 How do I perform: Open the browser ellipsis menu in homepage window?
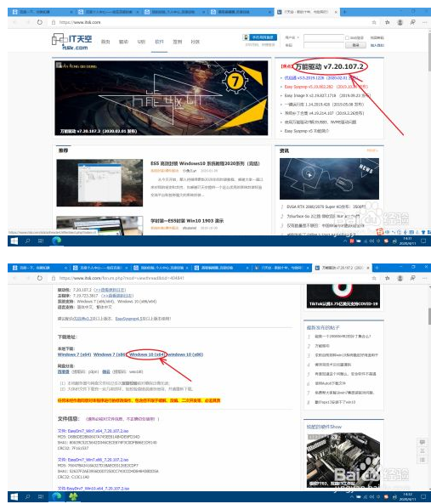[x=425, y=22]
